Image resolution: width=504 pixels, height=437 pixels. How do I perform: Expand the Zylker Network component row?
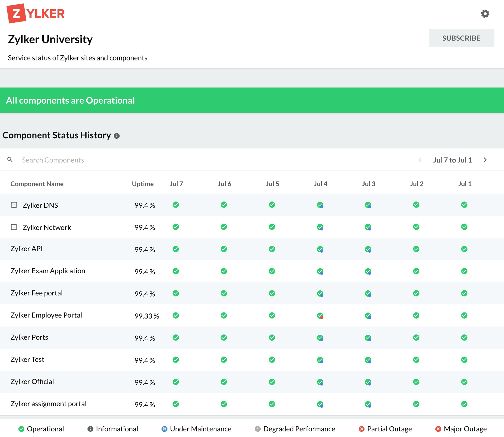click(14, 227)
